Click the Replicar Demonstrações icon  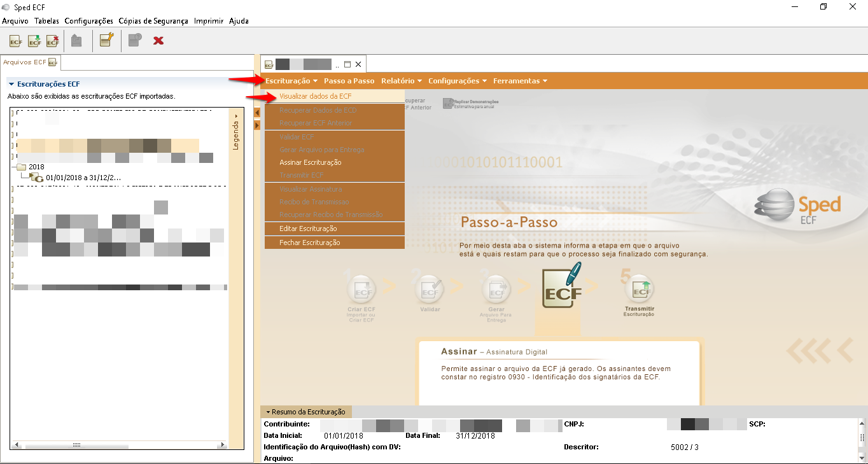click(448, 103)
